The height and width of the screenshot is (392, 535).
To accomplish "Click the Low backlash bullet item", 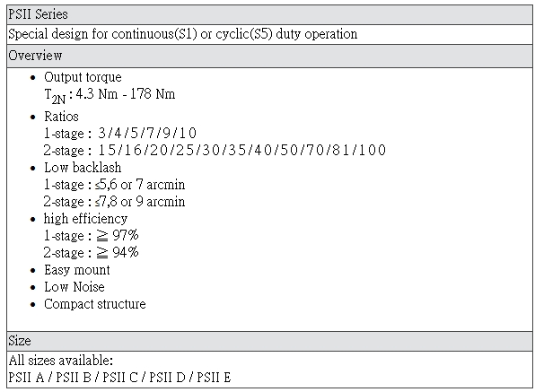I will tap(83, 168).
